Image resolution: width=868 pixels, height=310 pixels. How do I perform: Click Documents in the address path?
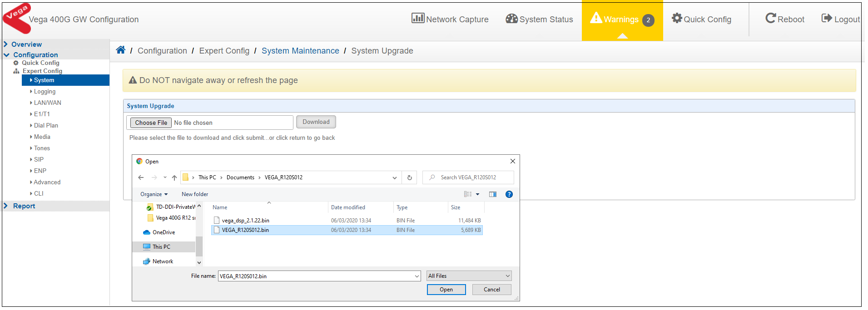[240, 177]
